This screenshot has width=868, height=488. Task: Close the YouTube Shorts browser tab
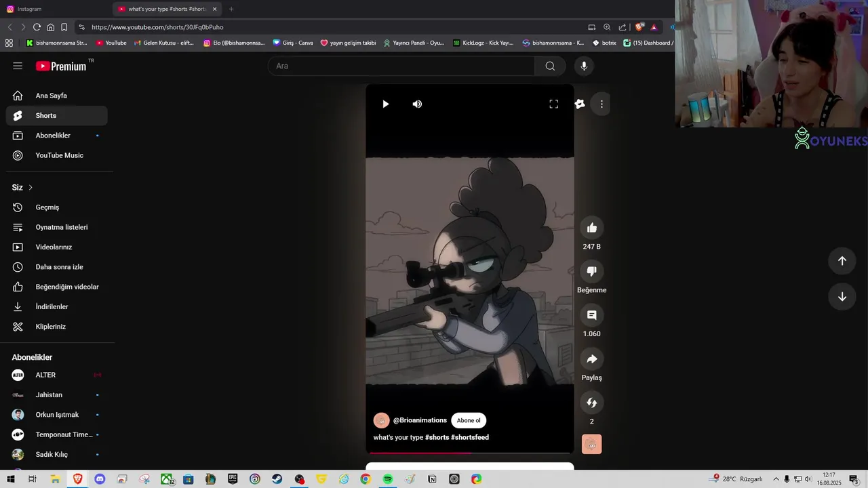(214, 9)
